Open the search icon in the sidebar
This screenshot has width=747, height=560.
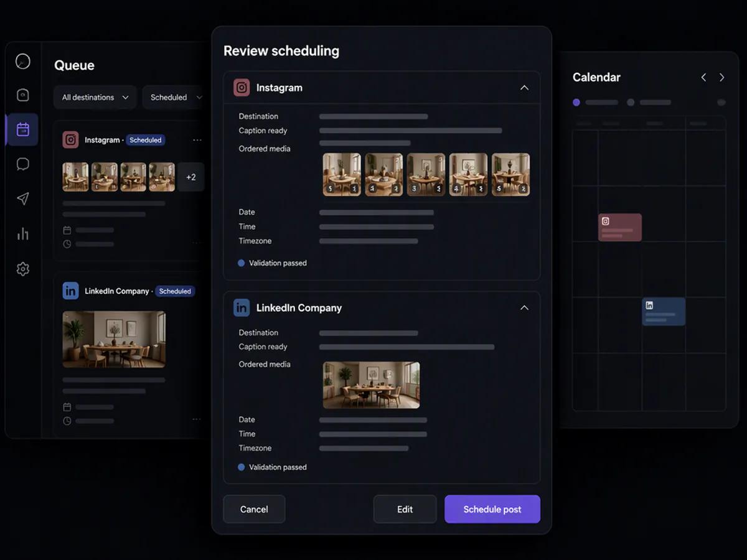[x=22, y=62]
